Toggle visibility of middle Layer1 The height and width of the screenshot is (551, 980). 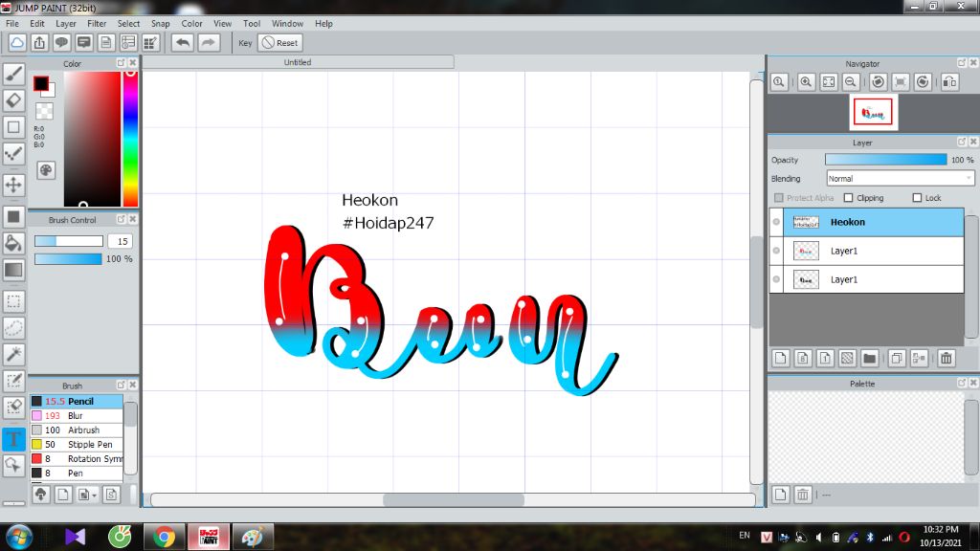[x=776, y=251]
